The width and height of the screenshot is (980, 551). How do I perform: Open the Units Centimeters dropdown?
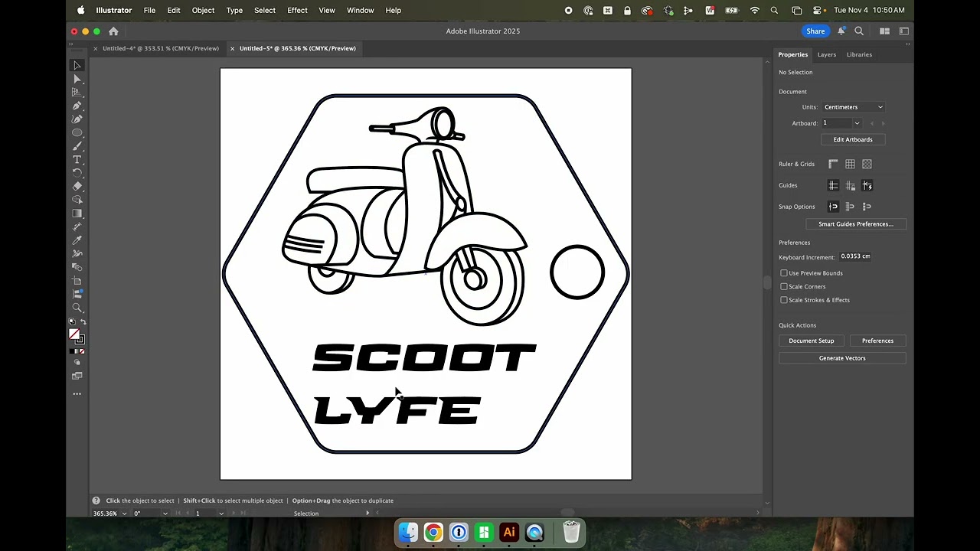[x=853, y=107]
